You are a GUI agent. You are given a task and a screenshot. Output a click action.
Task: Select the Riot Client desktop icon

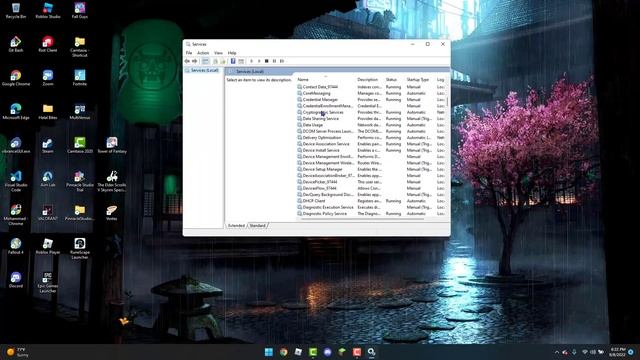point(48,44)
